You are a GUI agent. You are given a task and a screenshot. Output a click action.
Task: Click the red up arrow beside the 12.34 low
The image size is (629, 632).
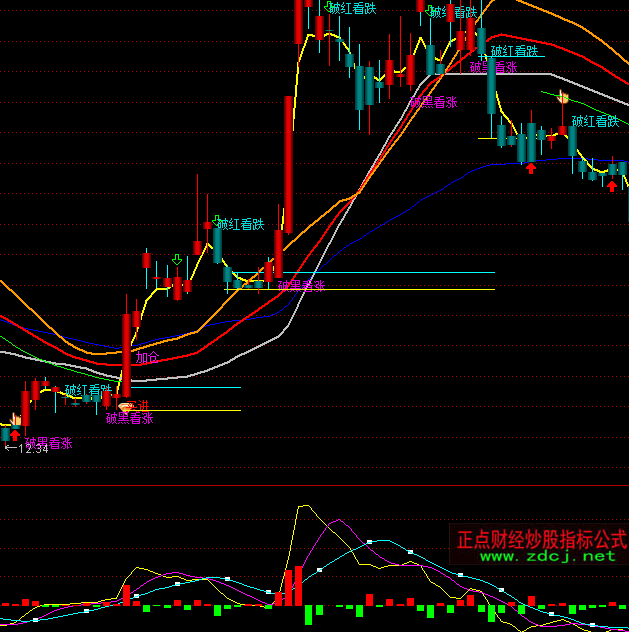pyautogui.click(x=15, y=435)
